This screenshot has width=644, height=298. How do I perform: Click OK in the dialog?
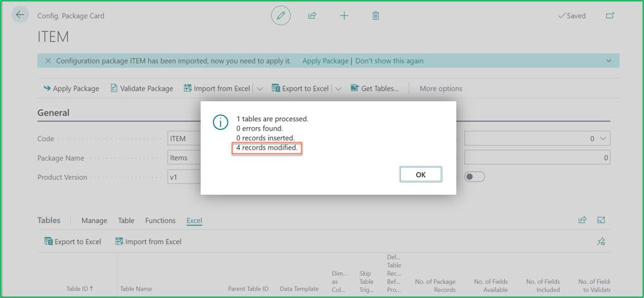click(x=420, y=174)
